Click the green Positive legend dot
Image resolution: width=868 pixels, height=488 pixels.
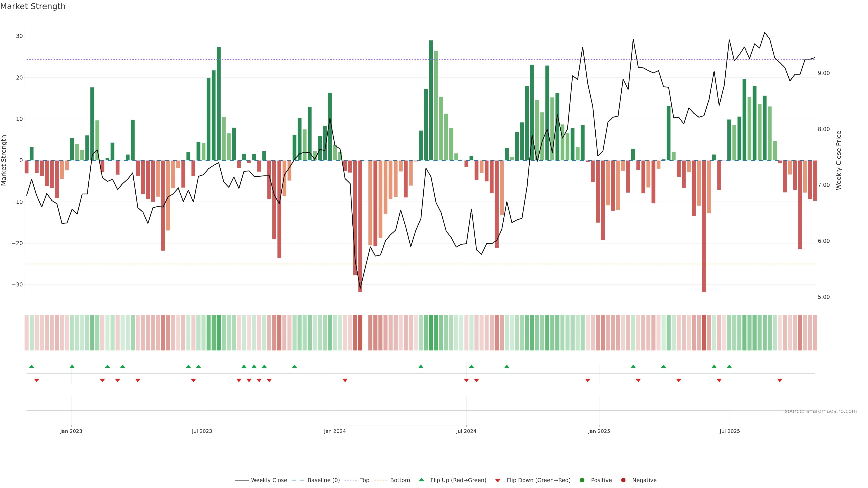(582, 480)
